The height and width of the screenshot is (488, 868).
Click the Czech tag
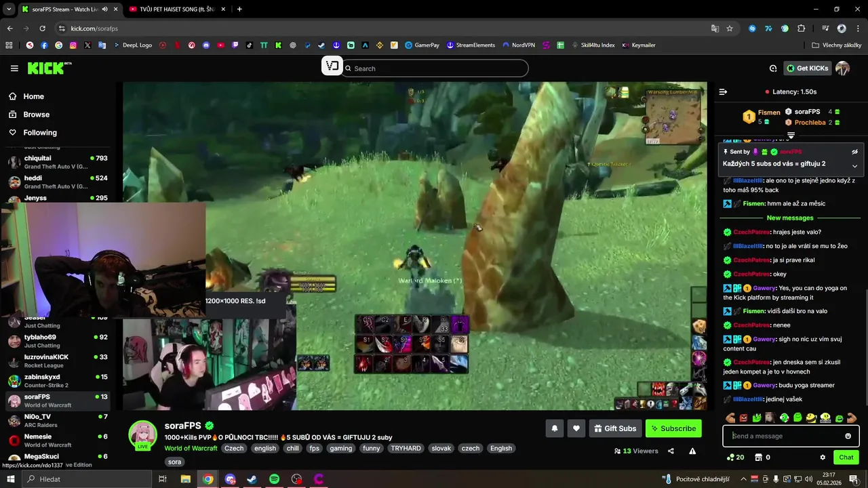click(234, 448)
